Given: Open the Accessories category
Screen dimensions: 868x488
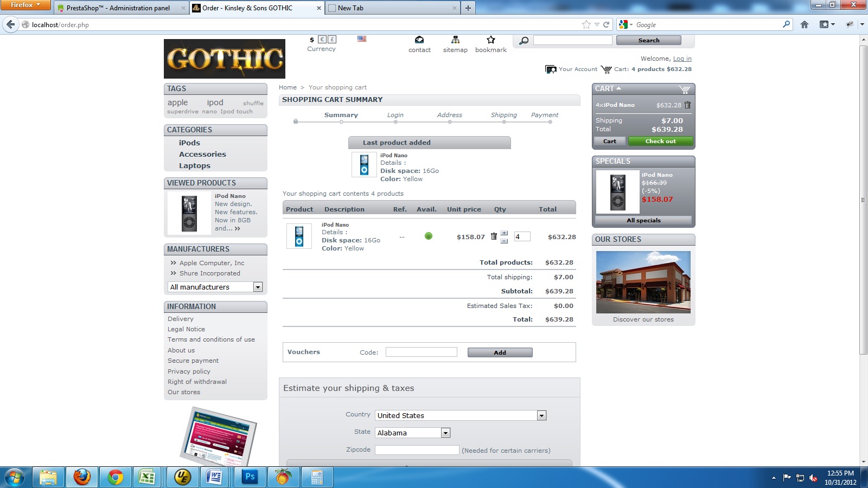Looking at the screenshot, I should (x=202, y=154).
